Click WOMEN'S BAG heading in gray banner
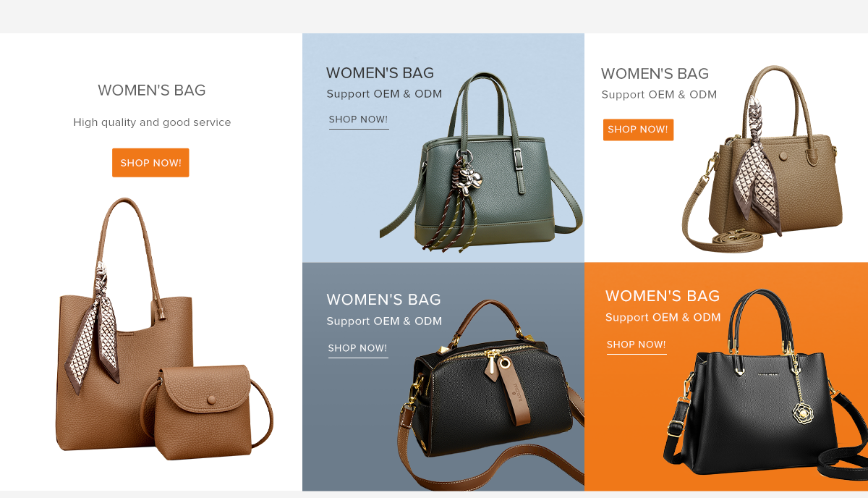The image size is (868, 498). click(x=383, y=300)
